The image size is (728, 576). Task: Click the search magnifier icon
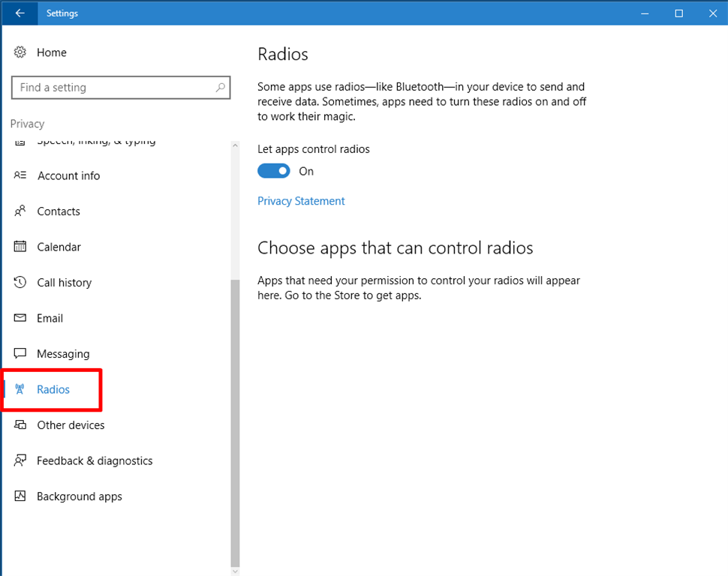221,87
